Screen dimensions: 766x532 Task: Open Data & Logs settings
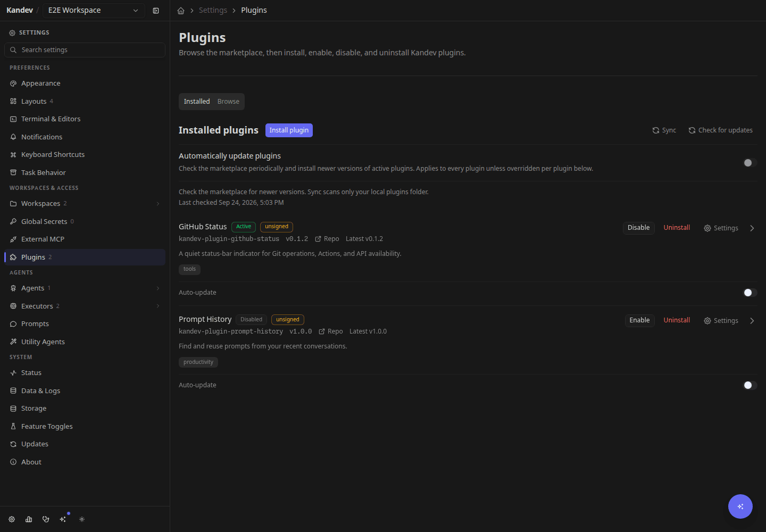85,390
